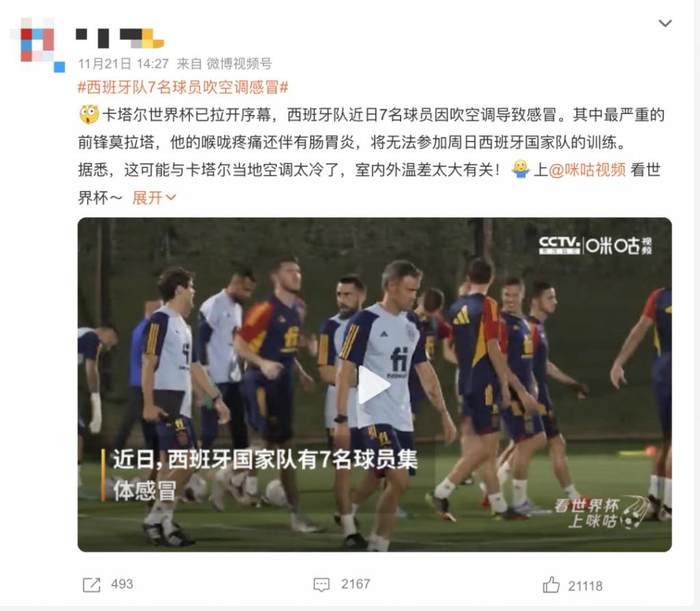Image resolution: width=700 pixels, height=611 pixels.
Task: Click the share/repost icon
Action: click(92, 584)
